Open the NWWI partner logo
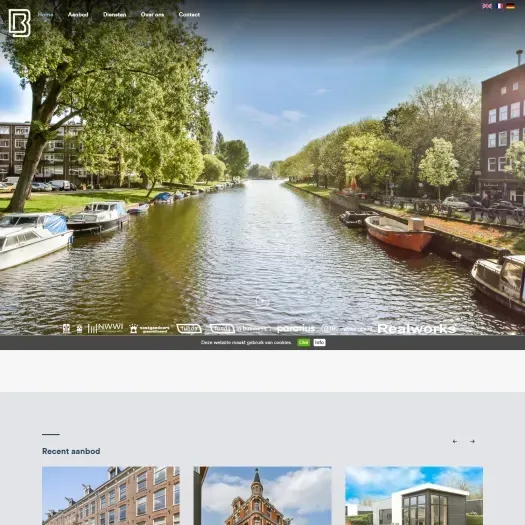This screenshot has width=525, height=525. pos(105,328)
